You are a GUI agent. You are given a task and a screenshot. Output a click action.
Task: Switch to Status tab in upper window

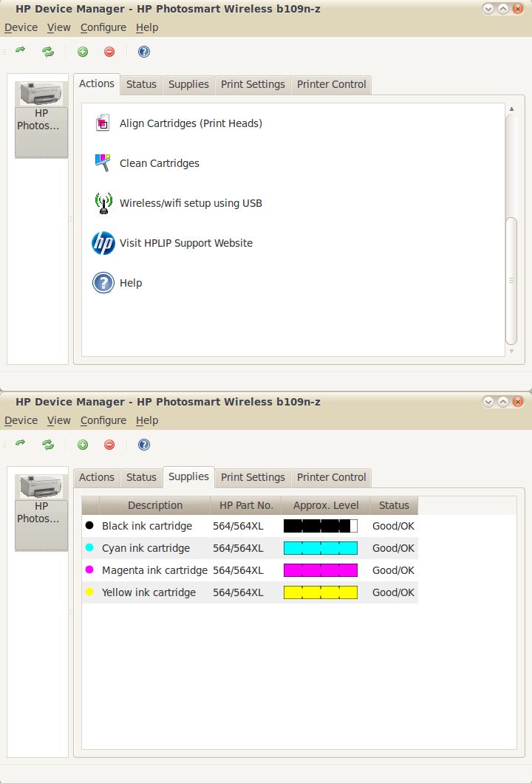point(141,84)
